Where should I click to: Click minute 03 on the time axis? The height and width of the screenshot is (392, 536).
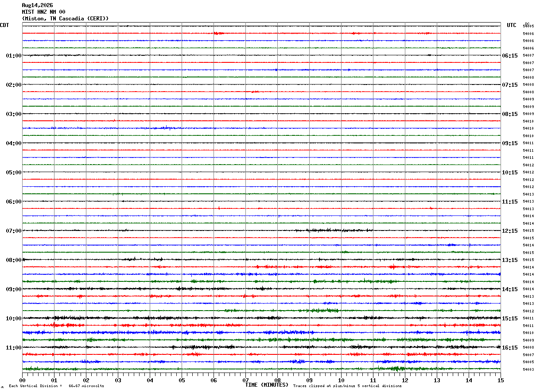[x=118, y=380]
